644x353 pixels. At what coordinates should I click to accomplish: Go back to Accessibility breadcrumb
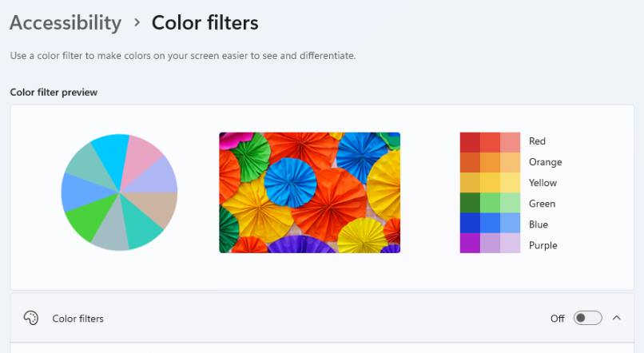point(66,22)
